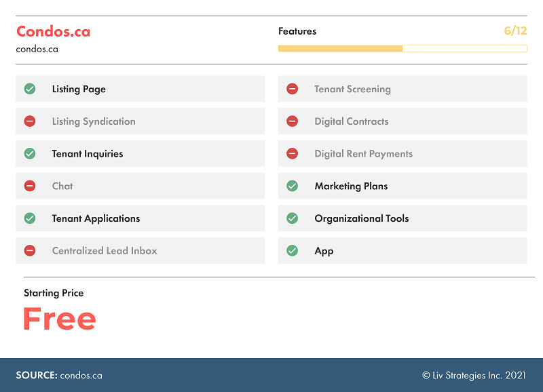Select the Tenant Applications text
543x392 pixels.
click(96, 218)
